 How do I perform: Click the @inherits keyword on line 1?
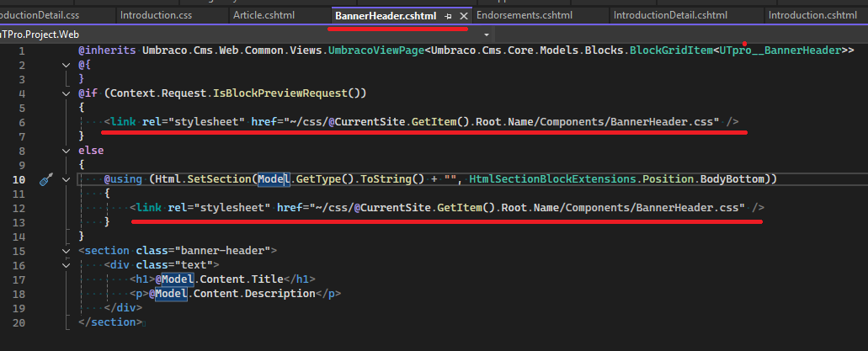107,51
